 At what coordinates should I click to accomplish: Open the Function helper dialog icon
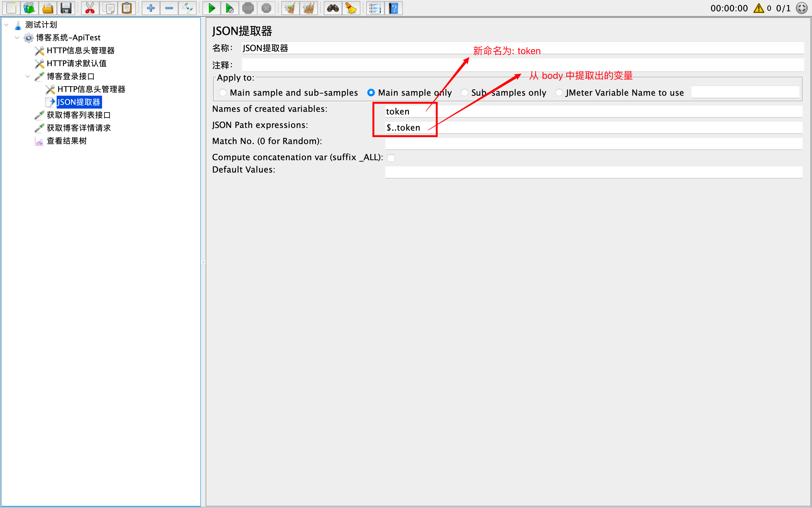click(x=375, y=8)
